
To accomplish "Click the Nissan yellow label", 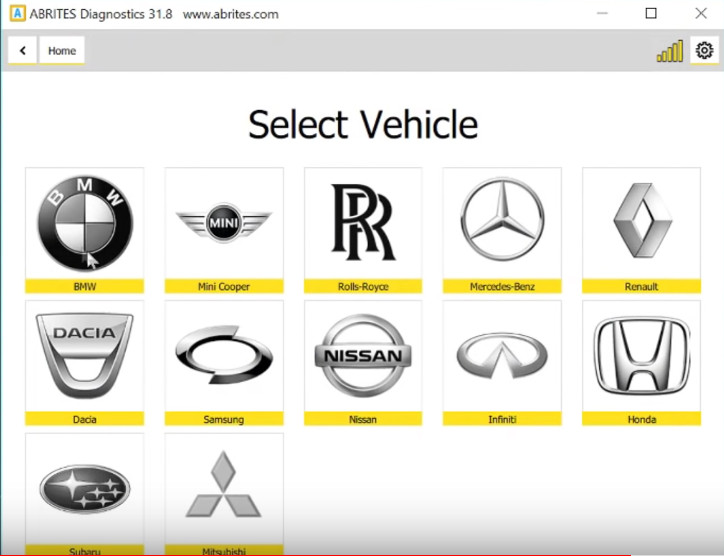I will pyautogui.click(x=363, y=419).
